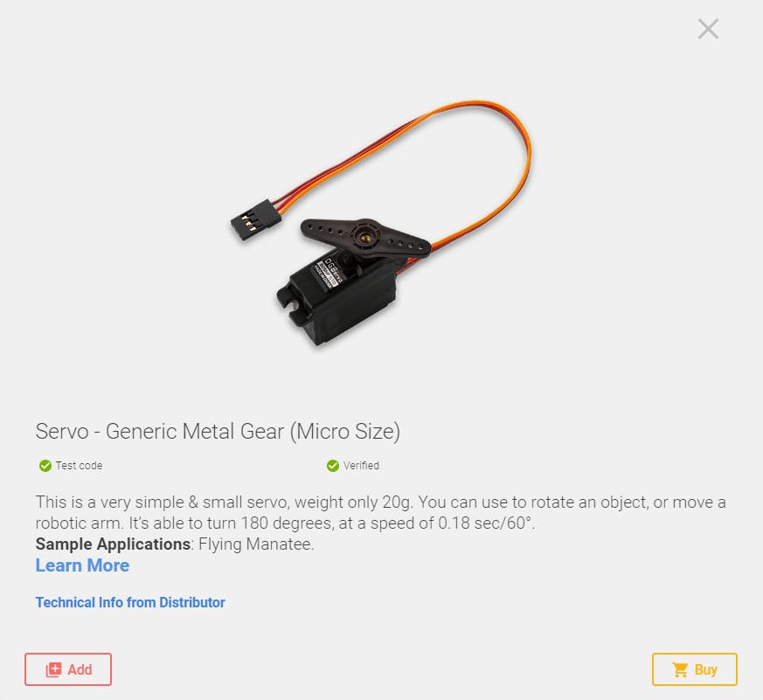The height and width of the screenshot is (700, 763).
Task: Click the black three-pin connector in photo
Action: pyautogui.click(x=255, y=220)
